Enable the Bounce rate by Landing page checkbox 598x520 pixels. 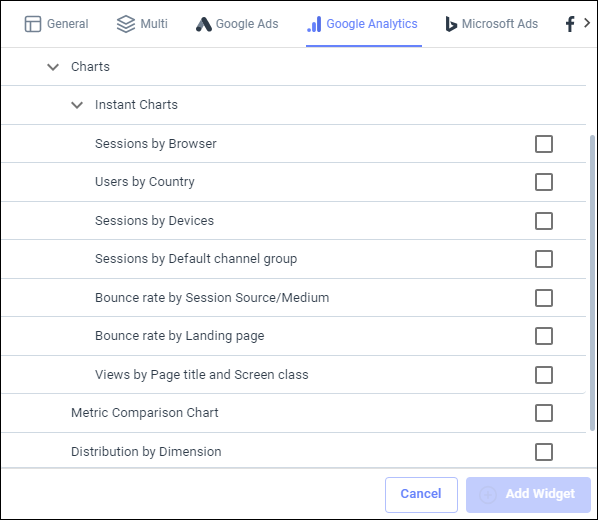coord(543,336)
